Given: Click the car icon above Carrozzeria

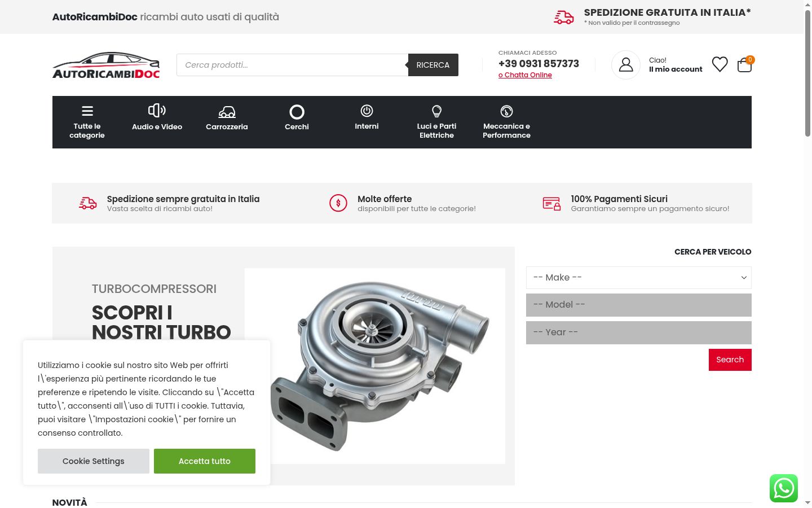Looking at the screenshot, I should coord(227,112).
